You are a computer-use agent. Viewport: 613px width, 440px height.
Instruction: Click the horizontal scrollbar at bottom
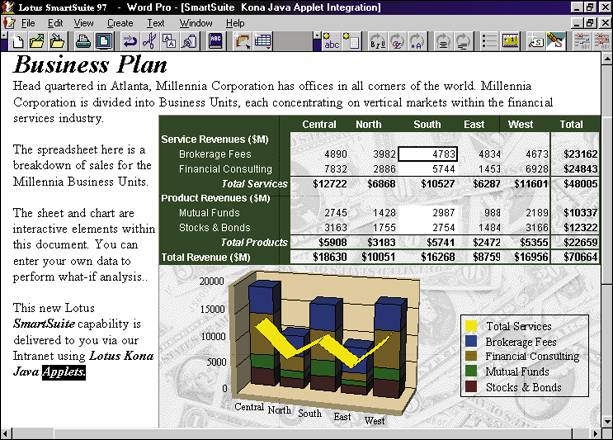(300, 433)
